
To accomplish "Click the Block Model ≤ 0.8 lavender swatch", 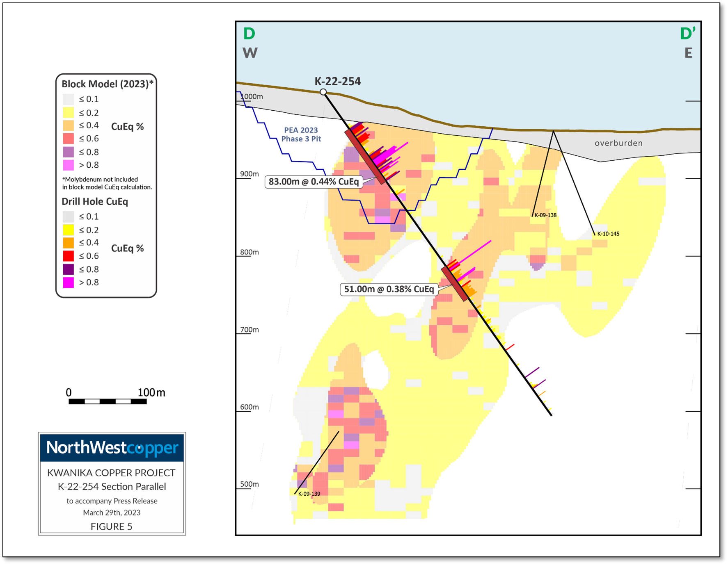I will pyautogui.click(x=68, y=152).
